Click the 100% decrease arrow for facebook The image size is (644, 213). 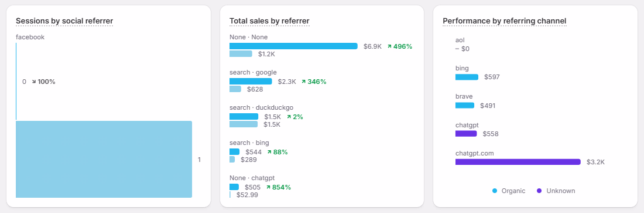click(x=34, y=82)
